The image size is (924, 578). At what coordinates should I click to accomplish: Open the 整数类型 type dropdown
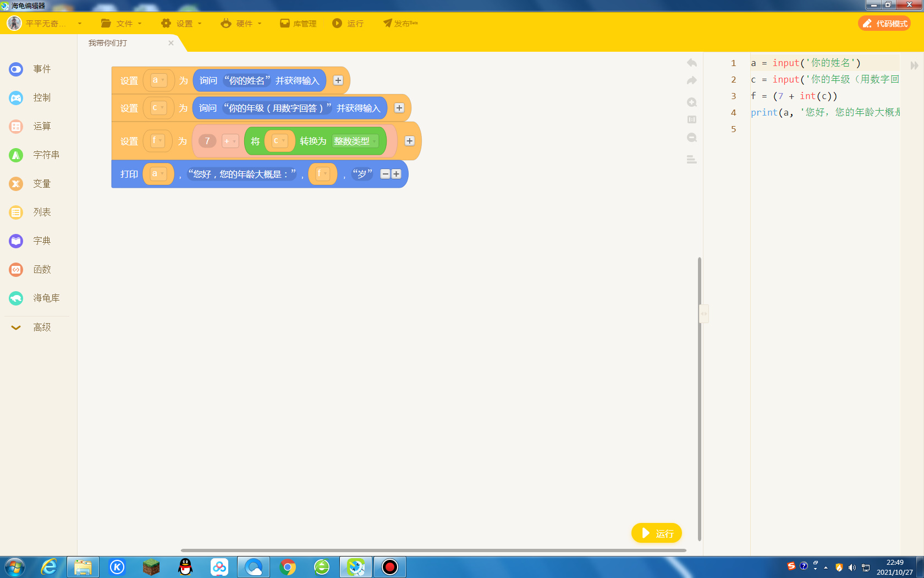click(355, 141)
